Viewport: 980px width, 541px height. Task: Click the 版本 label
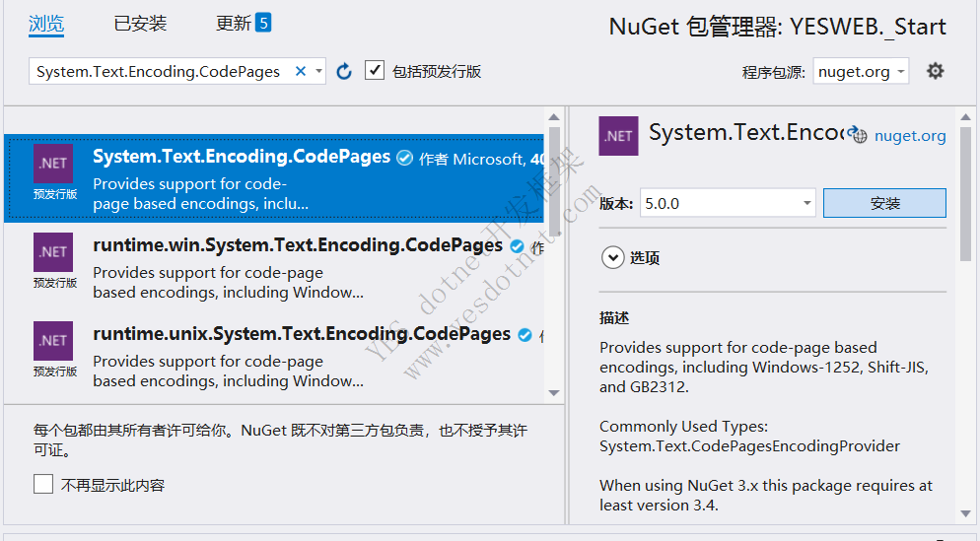click(x=616, y=204)
